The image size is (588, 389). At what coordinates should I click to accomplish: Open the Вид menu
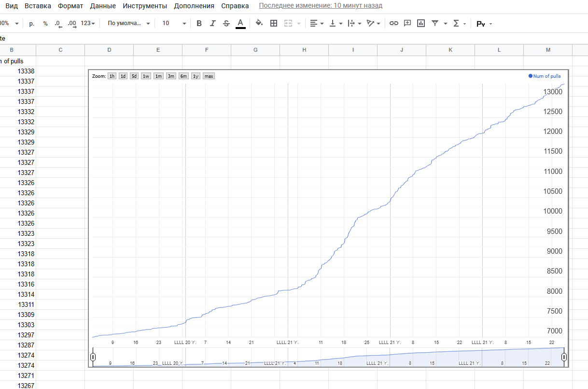pyautogui.click(x=12, y=6)
